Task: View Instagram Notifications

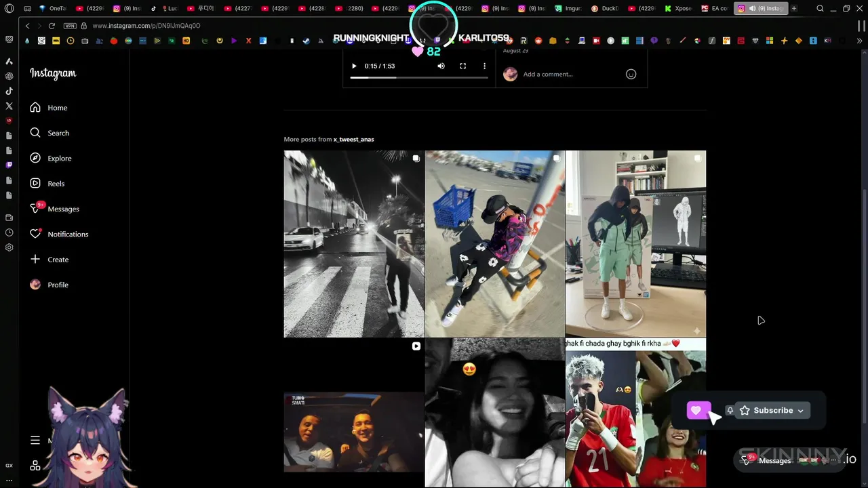Action: (59, 234)
